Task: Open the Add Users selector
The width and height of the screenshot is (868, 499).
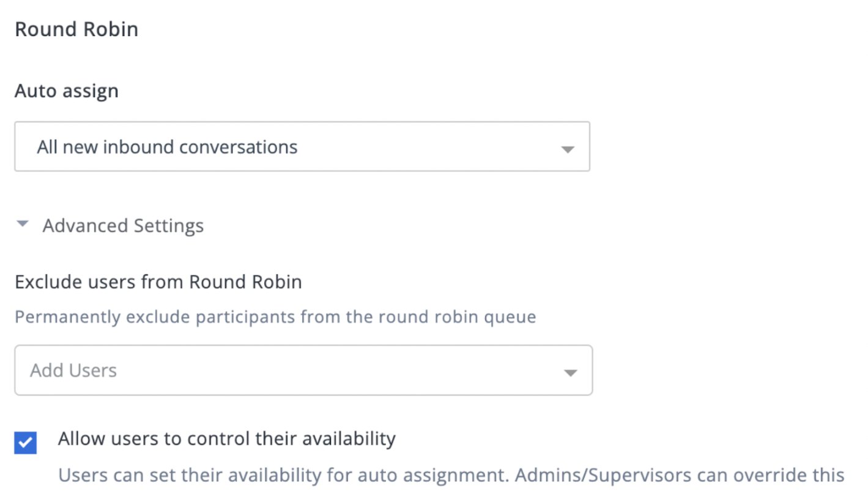Action: 304,370
